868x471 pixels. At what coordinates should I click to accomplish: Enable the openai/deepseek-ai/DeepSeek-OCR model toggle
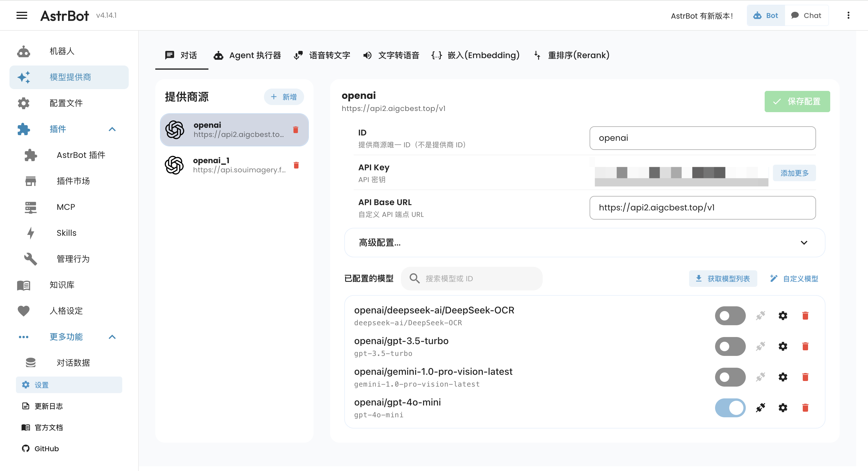click(x=730, y=316)
